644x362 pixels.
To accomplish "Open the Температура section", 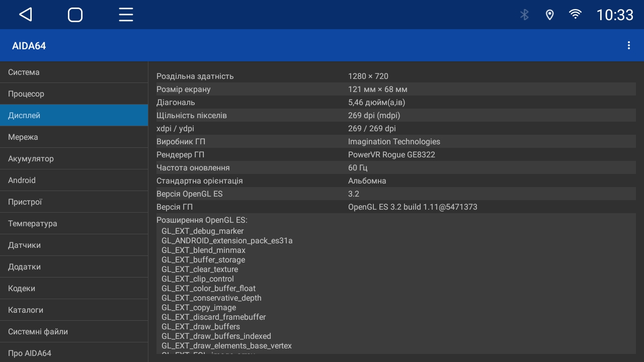I will click(74, 224).
